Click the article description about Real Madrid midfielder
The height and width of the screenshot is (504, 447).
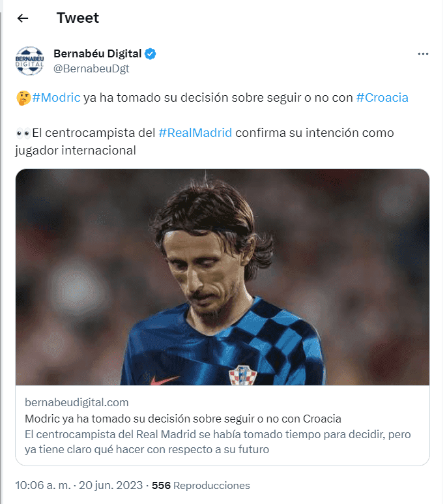[x=218, y=441]
